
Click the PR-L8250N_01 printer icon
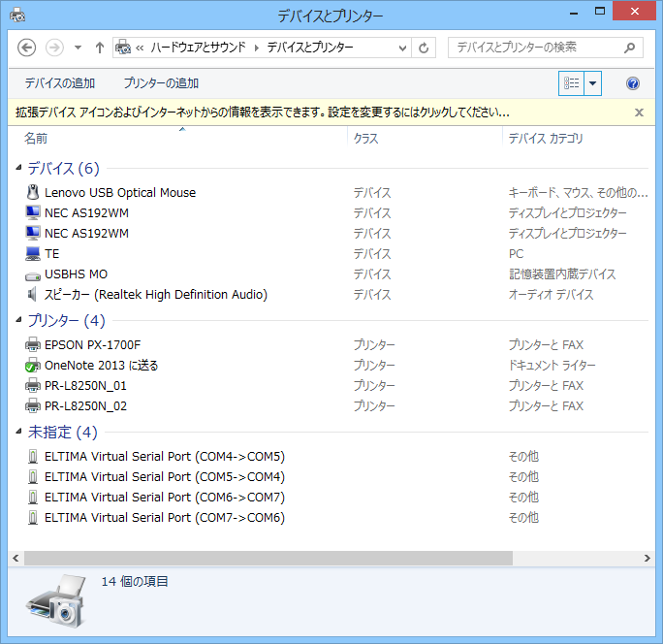(x=33, y=385)
